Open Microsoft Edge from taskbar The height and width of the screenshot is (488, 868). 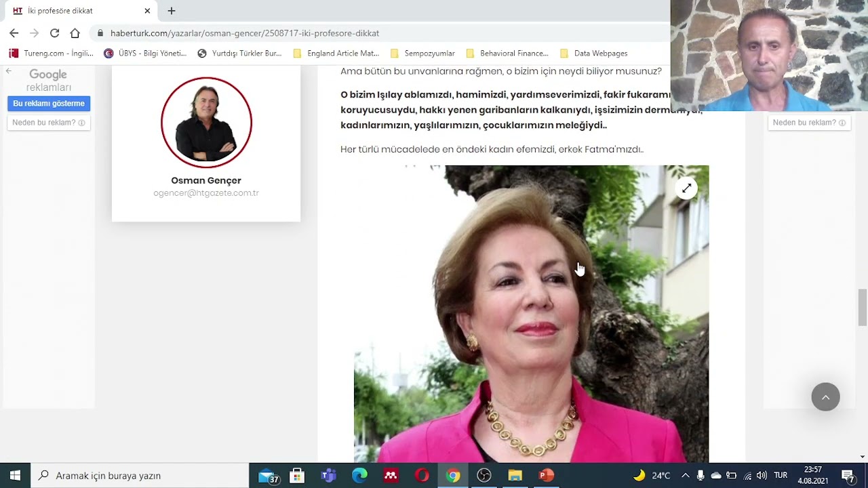pos(359,476)
